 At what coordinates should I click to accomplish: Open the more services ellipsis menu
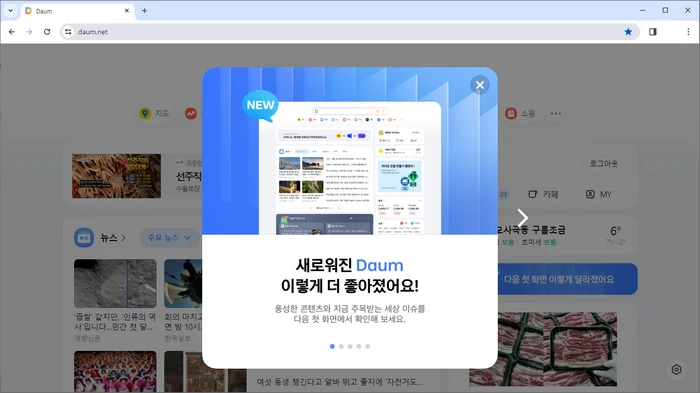(556, 113)
